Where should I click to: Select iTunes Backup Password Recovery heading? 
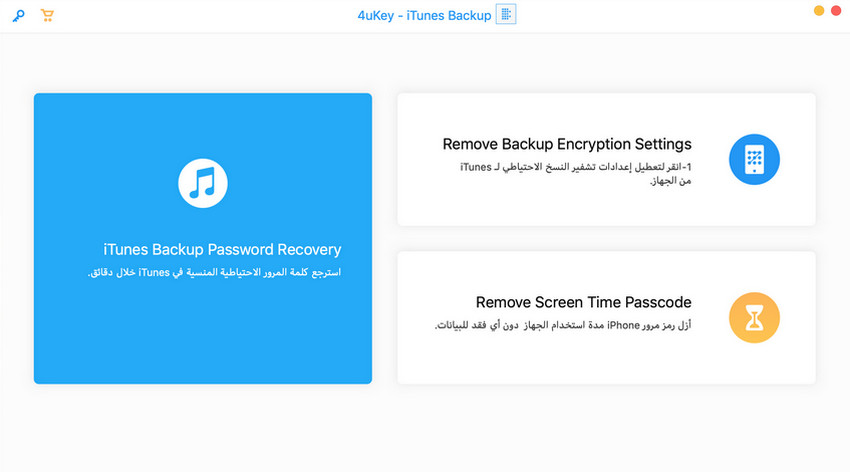click(222, 249)
